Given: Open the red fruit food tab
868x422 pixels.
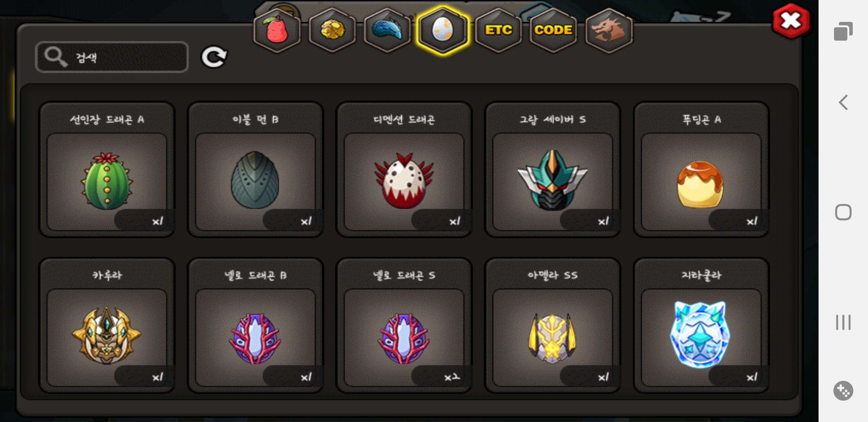Looking at the screenshot, I should pos(277,30).
